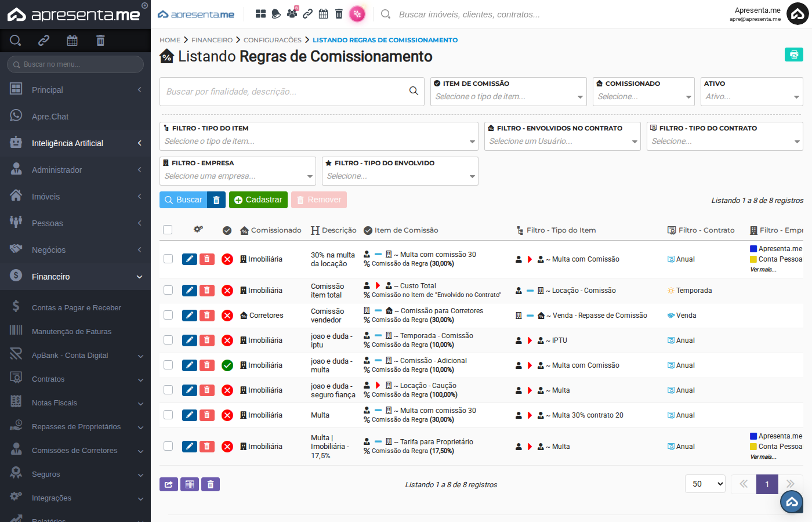Open the Principal sidebar menu

click(x=75, y=90)
